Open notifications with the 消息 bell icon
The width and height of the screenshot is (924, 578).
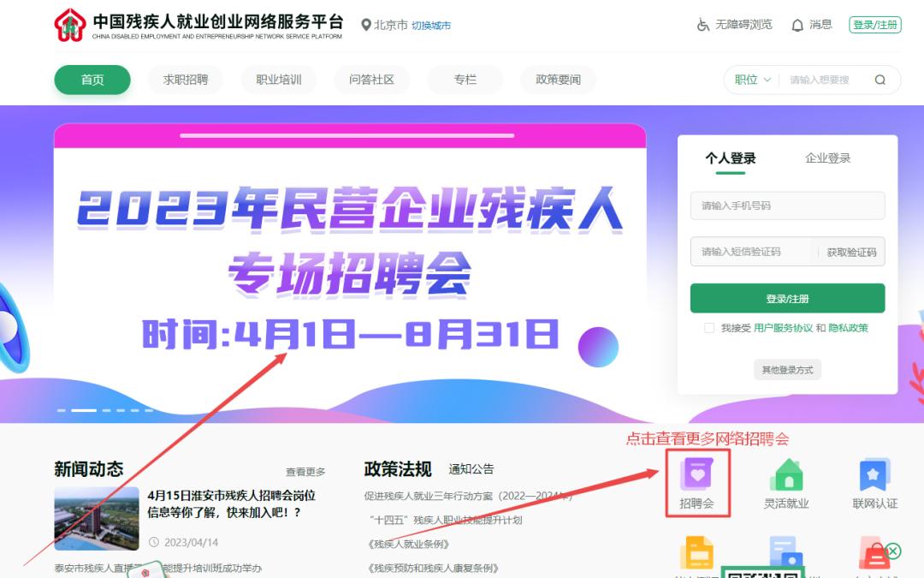pyautogui.click(x=799, y=25)
